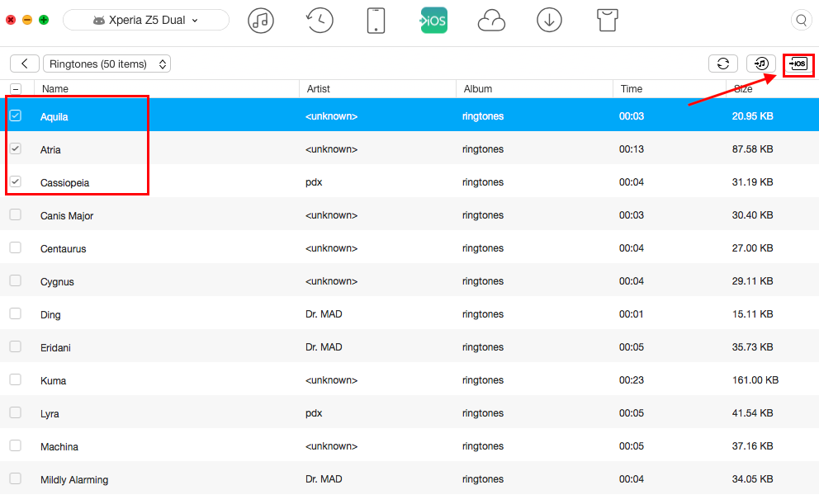Uncheck the Atria ringtone checkbox
819x504 pixels.
point(16,148)
